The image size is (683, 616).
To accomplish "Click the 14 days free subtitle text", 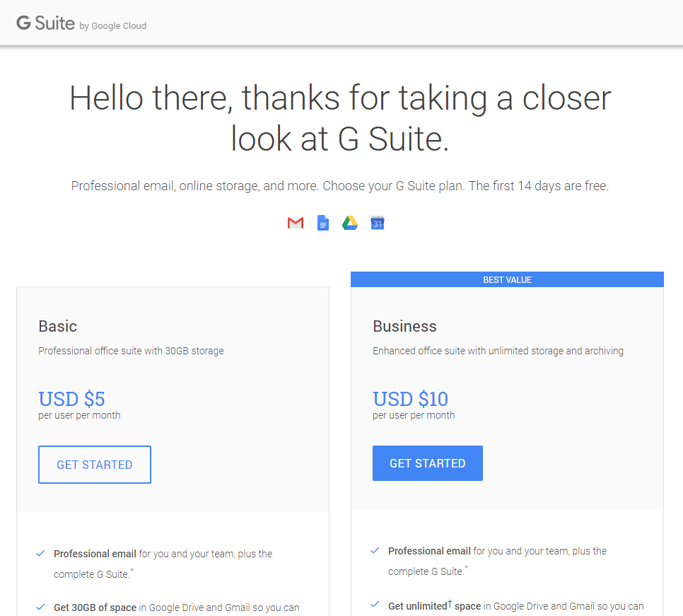I will click(x=340, y=186).
